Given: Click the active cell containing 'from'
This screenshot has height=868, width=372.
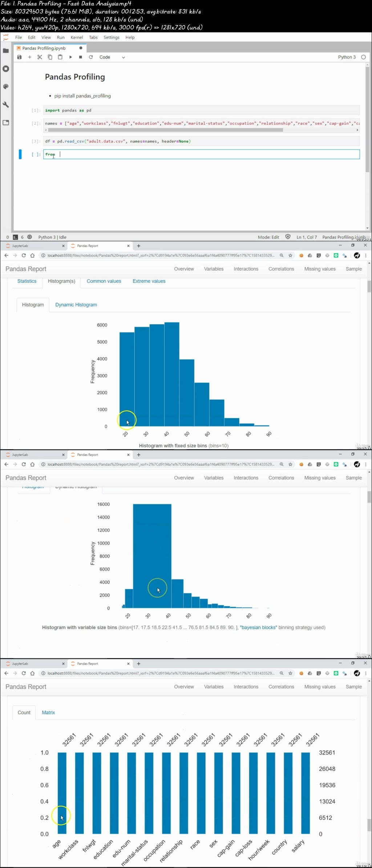Looking at the screenshot, I should tap(202, 154).
